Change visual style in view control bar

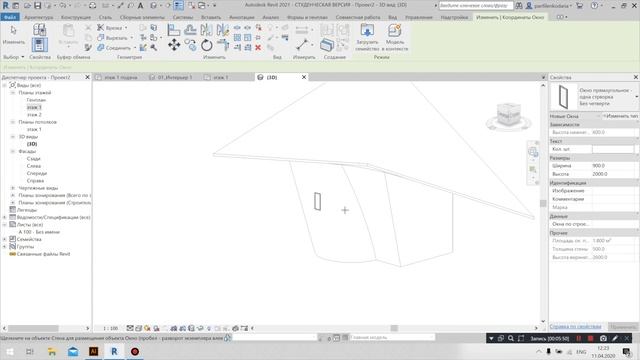coord(138,328)
